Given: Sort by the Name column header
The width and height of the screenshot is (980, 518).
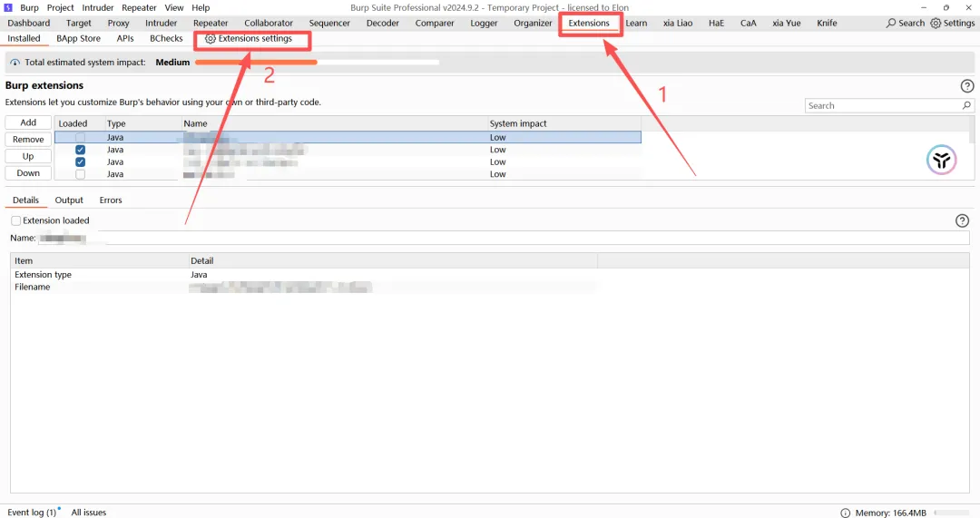Looking at the screenshot, I should pyautogui.click(x=334, y=123).
